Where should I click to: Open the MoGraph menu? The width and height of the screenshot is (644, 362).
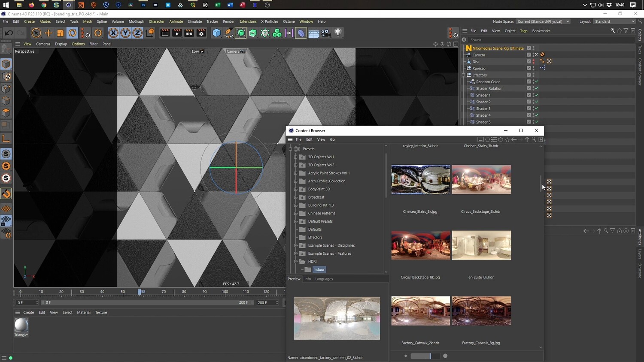point(136,21)
